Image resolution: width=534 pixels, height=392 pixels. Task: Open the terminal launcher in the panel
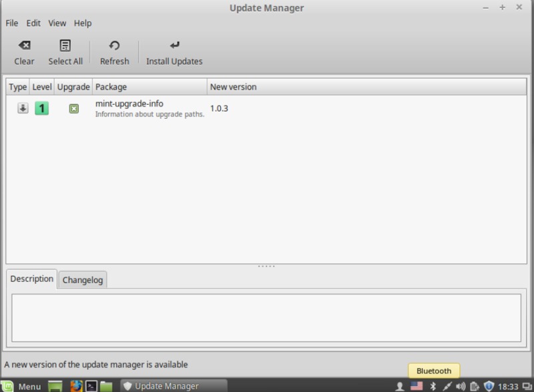click(x=91, y=386)
